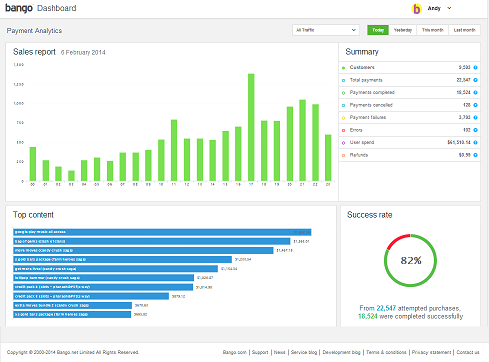Switch to the Yesterday tab

tap(403, 30)
